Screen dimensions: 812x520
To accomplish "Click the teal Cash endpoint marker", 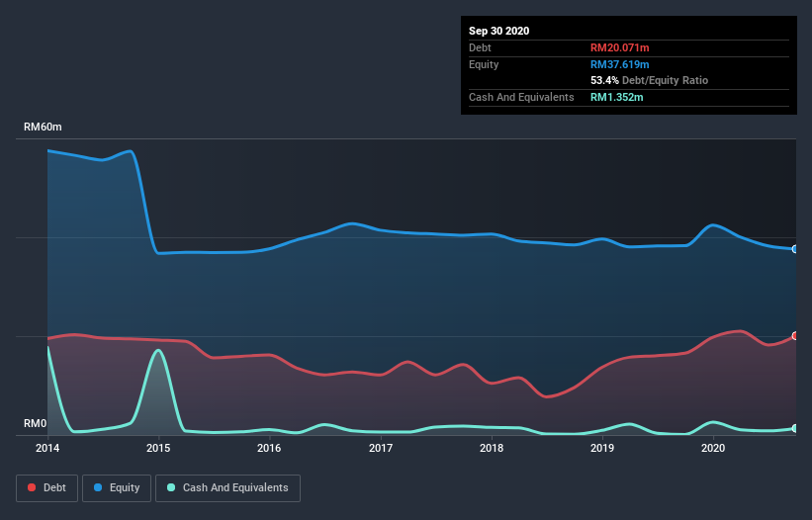I will (795, 428).
